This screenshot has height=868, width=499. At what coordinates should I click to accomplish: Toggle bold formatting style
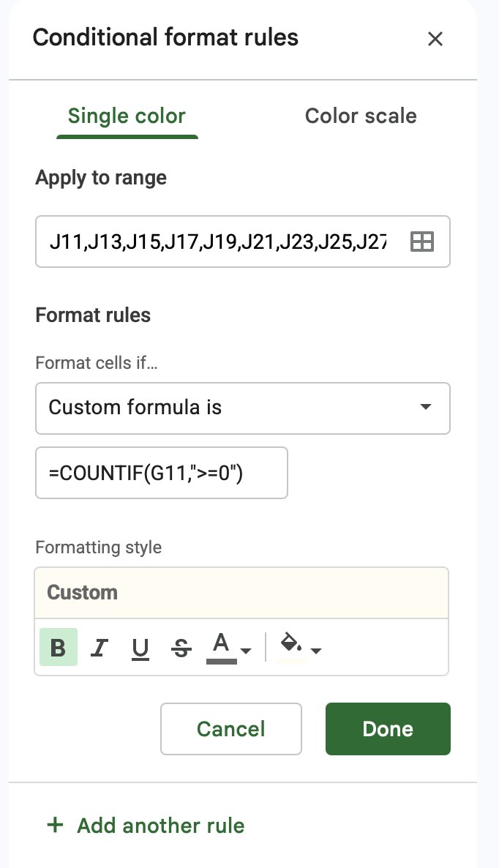click(x=59, y=646)
